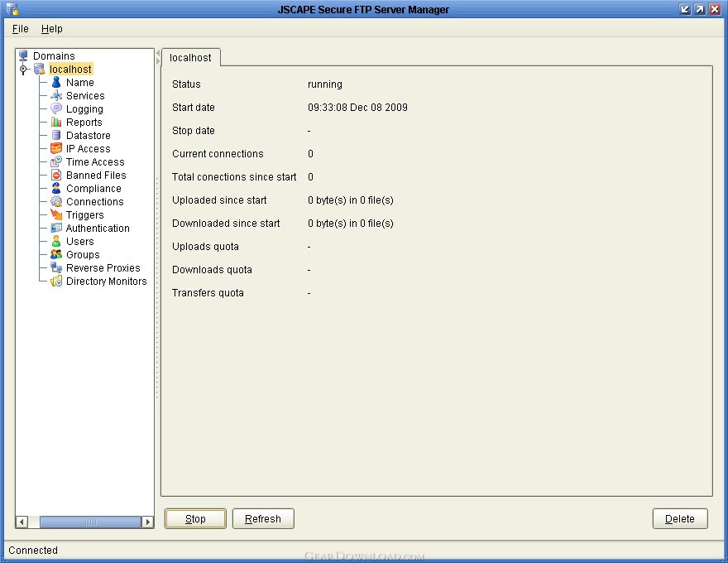Open the Directory Monitors tree item
Image resolution: width=728 pixels, height=563 pixels.
[x=107, y=281]
